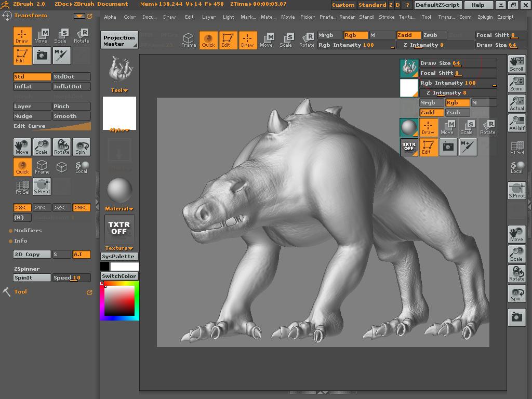Image resolution: width=532 pixels, height=399 pixels.
Task: Enable Mrgb mode in top toolbar
Action: tap(329, 35)
